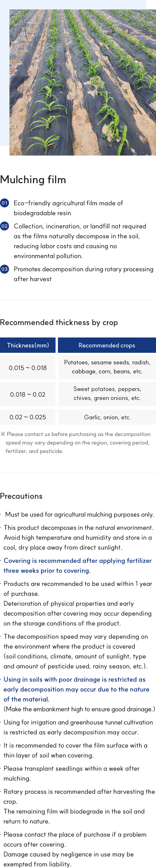
Task: Click the 0.015 ~ 0.018 thickness cell
Action: (x=28, y=368)
